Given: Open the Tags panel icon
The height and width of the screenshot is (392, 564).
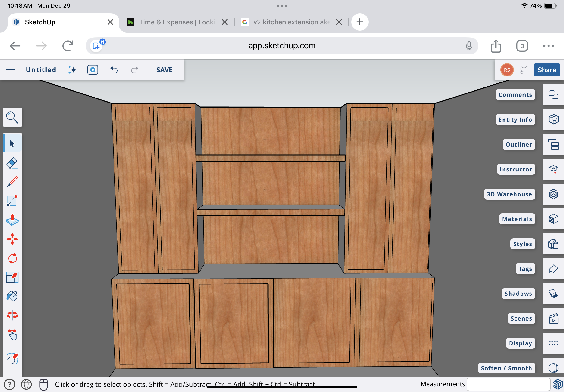Looking at the screenshot, I should (x=553, y=269).
